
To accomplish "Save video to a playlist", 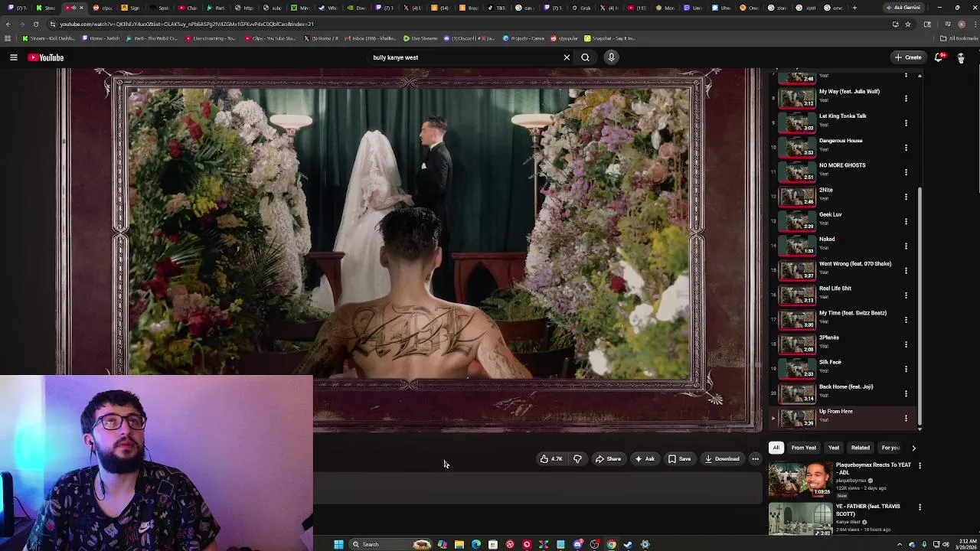I will pos(680,459).
